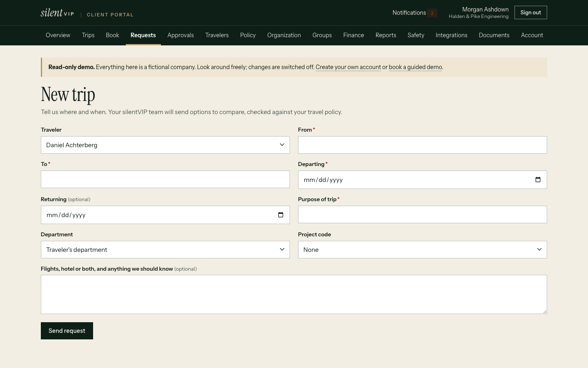588x368 pixels.
Task: Click the Sign out button
Action: (531, 13)
